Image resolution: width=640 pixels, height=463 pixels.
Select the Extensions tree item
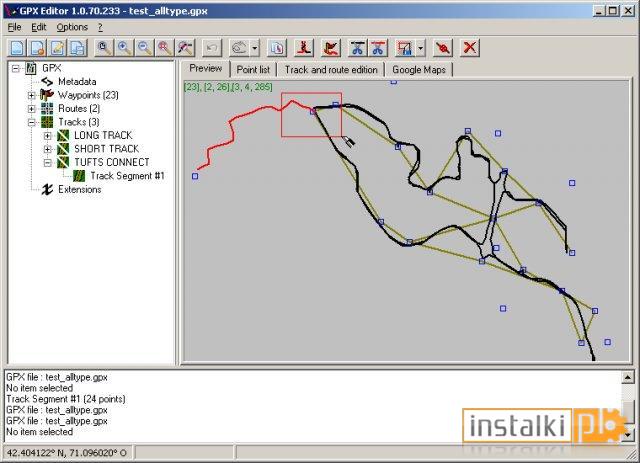point(80,189)
